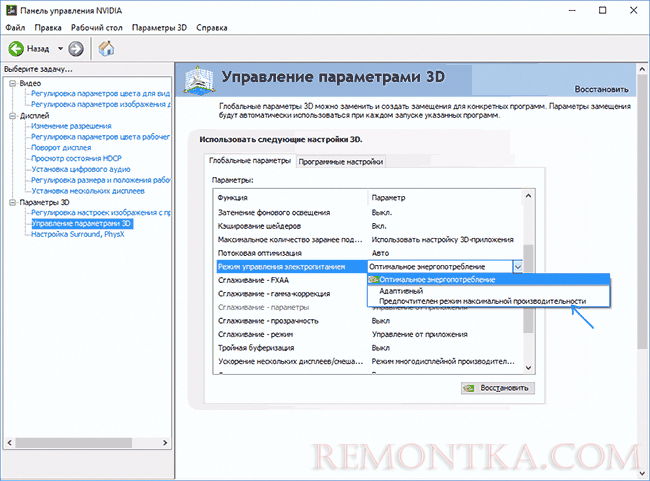The image size is (650, 481).
Task: Select Потоковая оптимизация row
Action: (x=368, y=253)
